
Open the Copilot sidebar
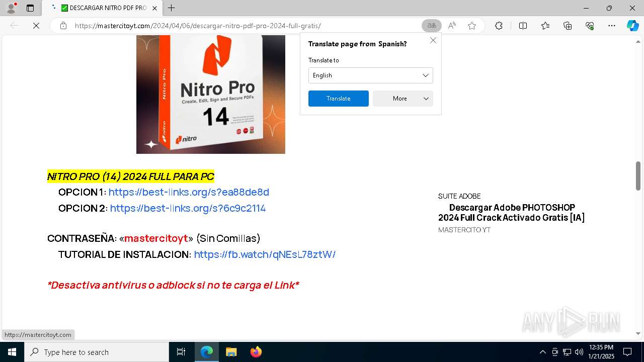pos(632,26)
